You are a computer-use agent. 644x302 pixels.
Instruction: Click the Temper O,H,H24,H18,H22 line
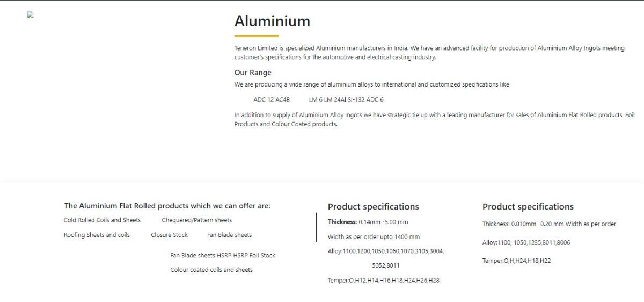tap(516, 261)
